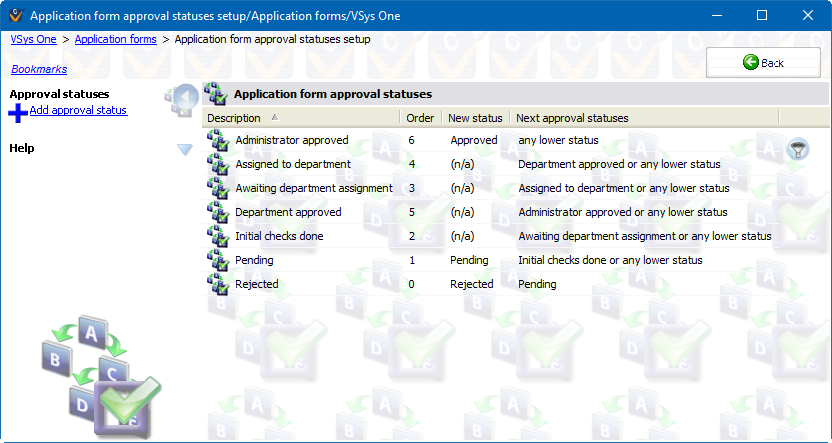
Task: Go to VSys One breadcrumb link
Action: coord(33,40)
